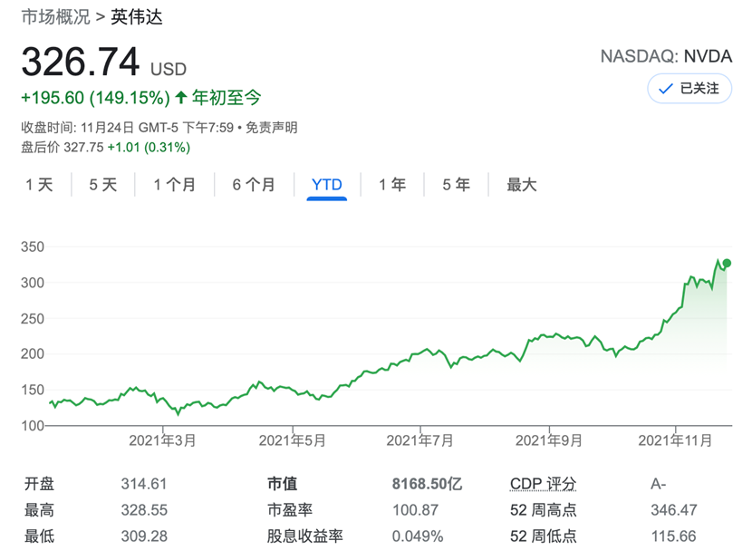The height and width of the screenshot is (560, 752).
Task: Click the green end-point dot on the chart
Action: 727,263
